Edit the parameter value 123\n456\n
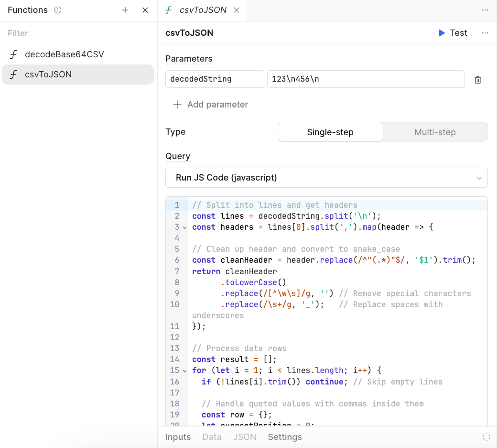497x448 pixels. coord(366,79)
